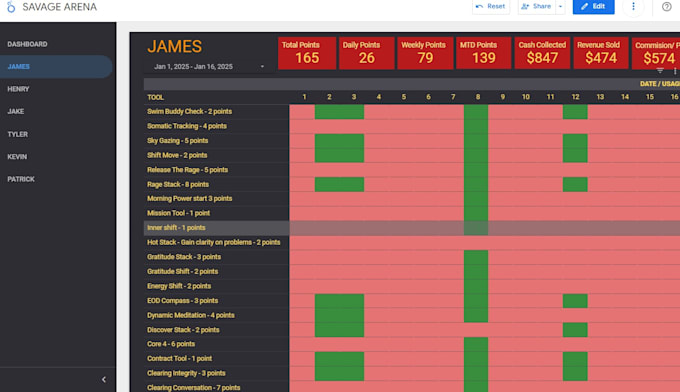Viewport: 680px width, 392px height.
Task: Collapse the sidebar with the chevron arrow
Action: click(104, 379)
